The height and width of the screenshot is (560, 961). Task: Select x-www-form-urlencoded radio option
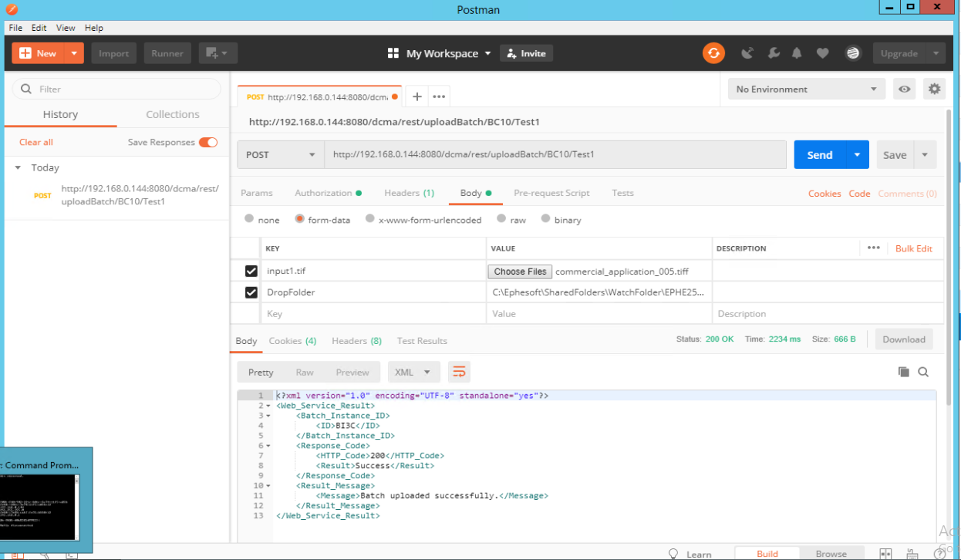coord(370,219)
